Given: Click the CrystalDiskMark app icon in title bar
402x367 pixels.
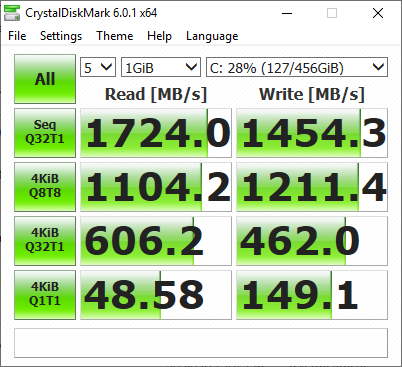Looking at the screenshot, I should pyautogui.click(x=12, y=13).
